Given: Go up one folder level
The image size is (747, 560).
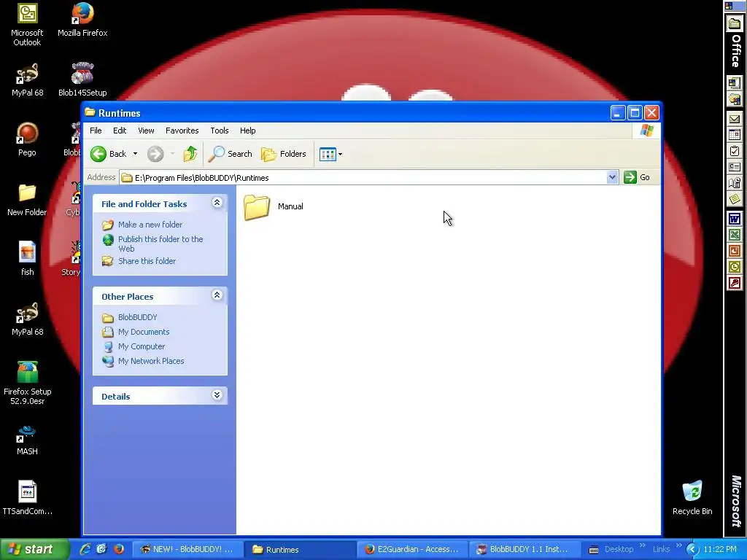Looking at the screenshot, I should click(x=190, y=154).
